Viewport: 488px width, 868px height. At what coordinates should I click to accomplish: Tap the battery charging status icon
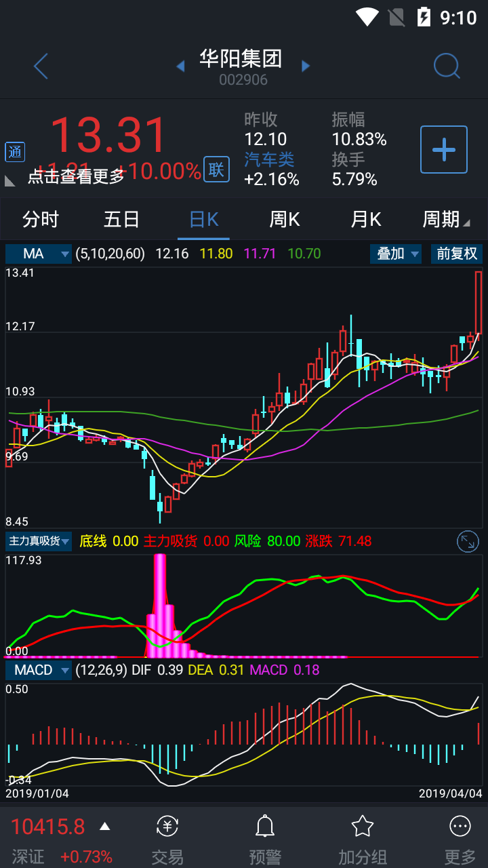424,16
